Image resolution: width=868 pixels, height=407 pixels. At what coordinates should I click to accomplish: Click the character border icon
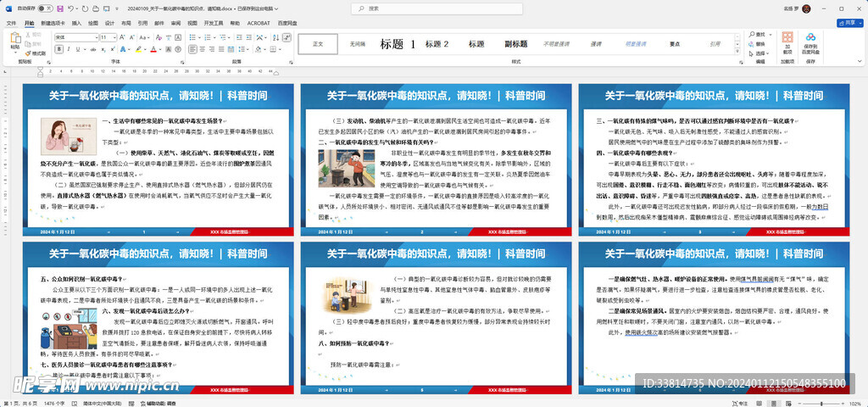178,37
